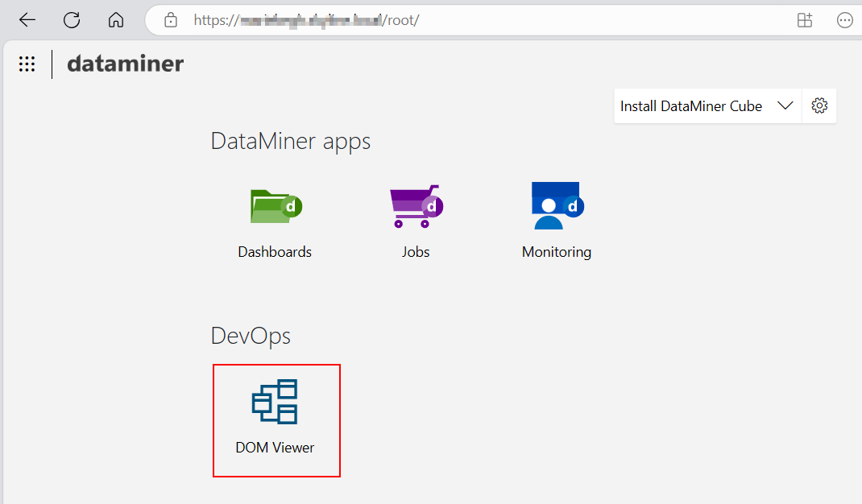Click the DevOps section heading
Screen dimensions: 862x504
tap(251, 336)
